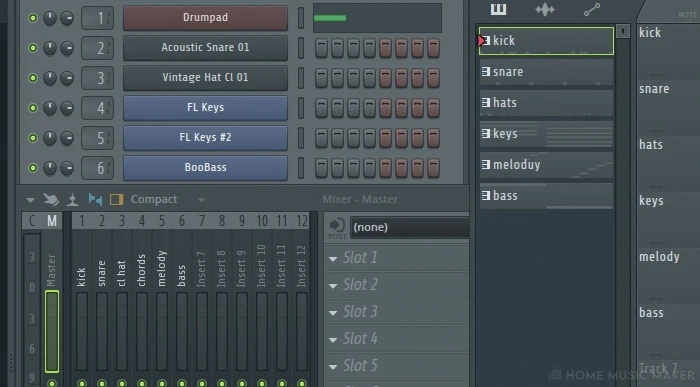This screenshot has width=700, height=387.
Task: Toggle the FL Keys #2 mute LED
Action: 33,138
